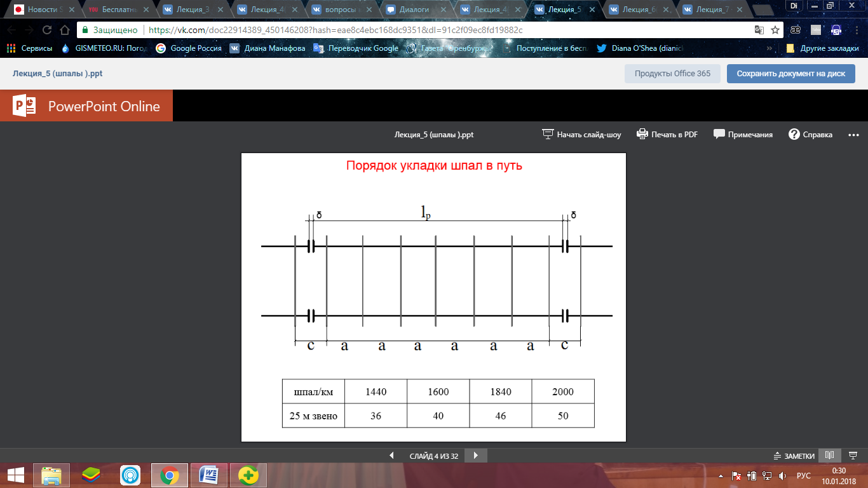The image size is (868, 488).
Task: Bookmark this page with the star
Action: [775, 30]
